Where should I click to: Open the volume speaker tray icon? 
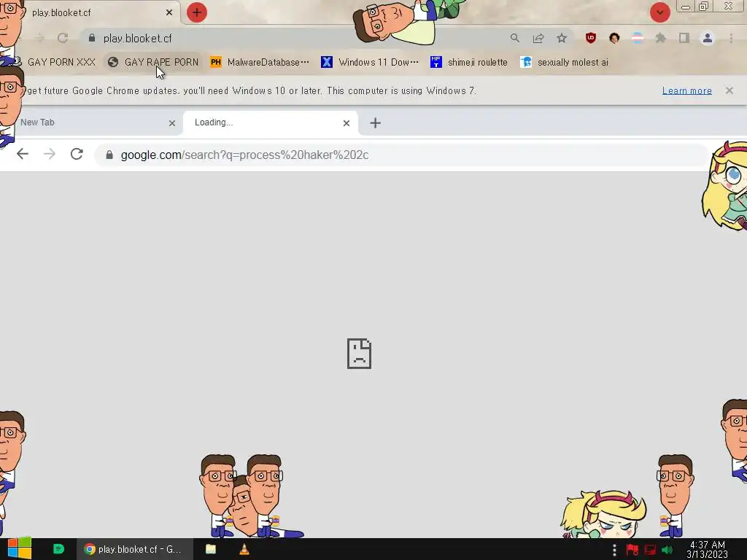667,550
